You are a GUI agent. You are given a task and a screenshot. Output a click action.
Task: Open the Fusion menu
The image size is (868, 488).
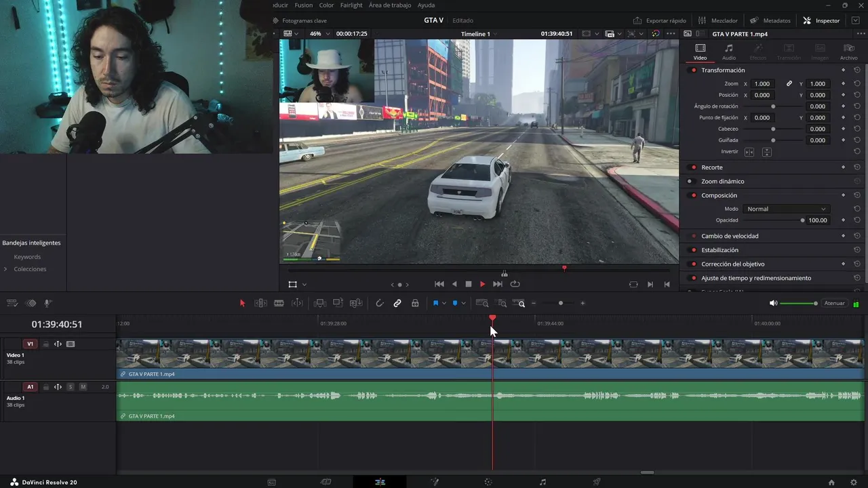[304, 5]
